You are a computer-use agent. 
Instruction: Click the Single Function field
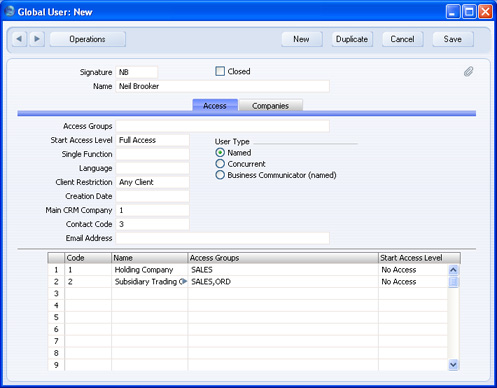(x=152, y=154)
